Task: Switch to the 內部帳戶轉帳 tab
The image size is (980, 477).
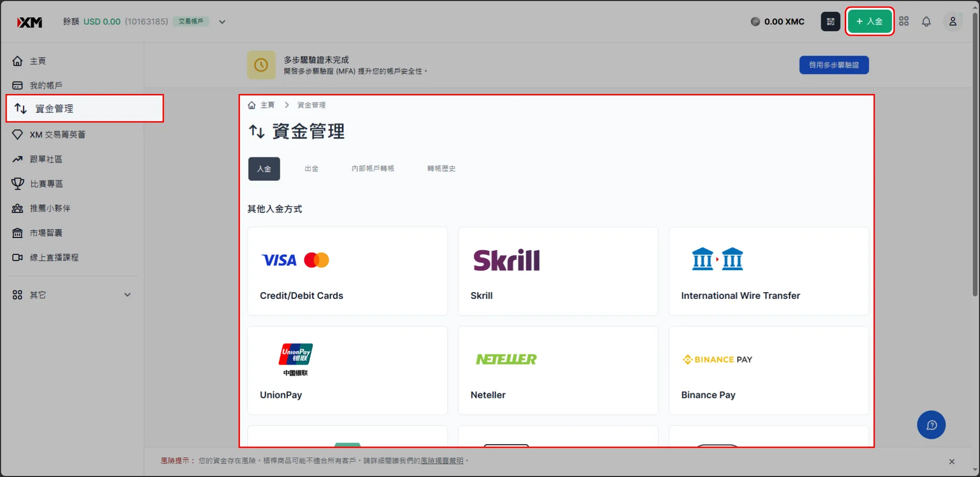Action: 373,169
